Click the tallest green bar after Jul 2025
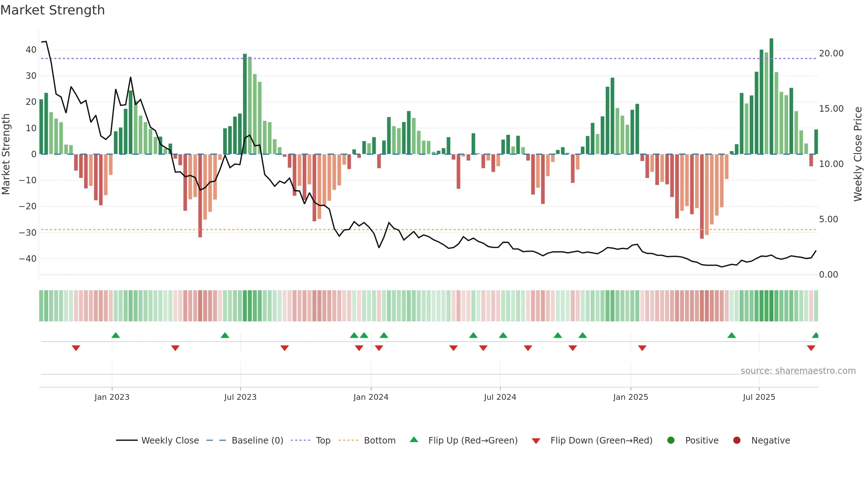Image resolution: width=868 pixels, height=488 pixels. [x=771, y=96]
